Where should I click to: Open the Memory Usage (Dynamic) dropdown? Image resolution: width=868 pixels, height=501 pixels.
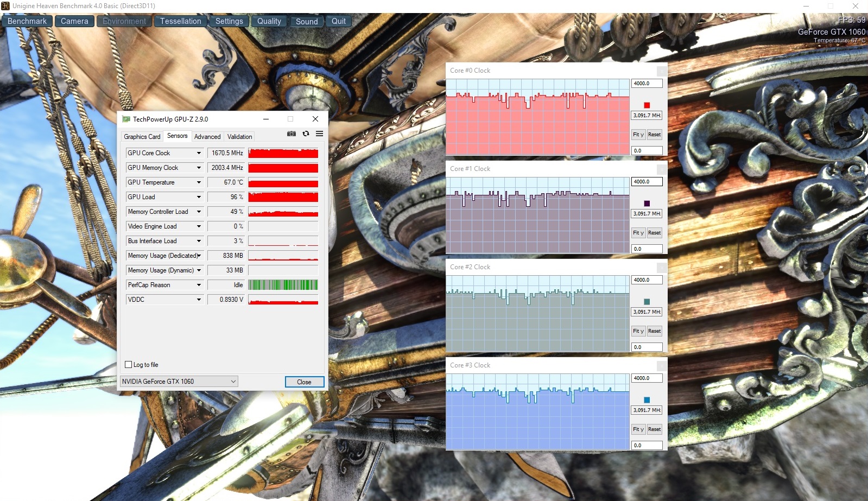(x=199, y=270)
